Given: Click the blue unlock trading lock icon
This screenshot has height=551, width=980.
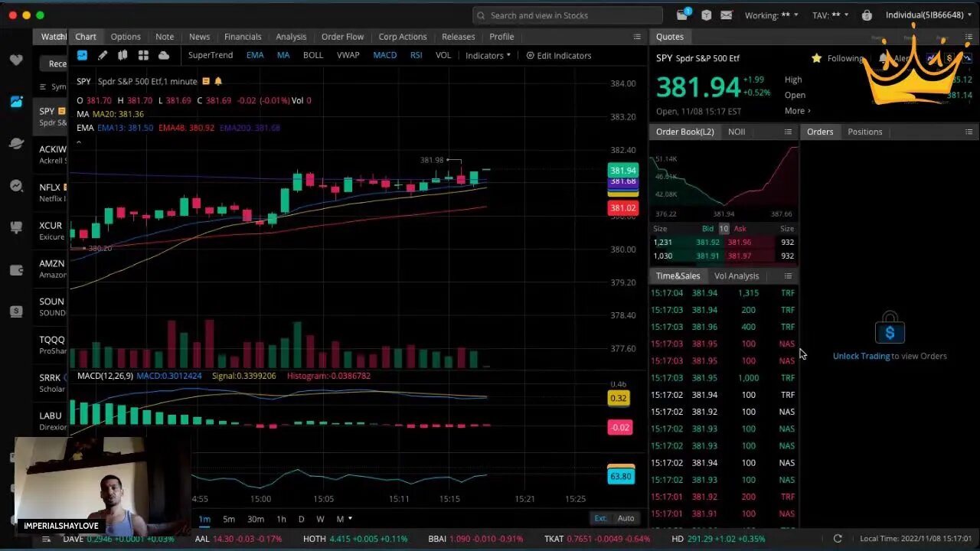Looking at the screenshot, I should (890, 329).
